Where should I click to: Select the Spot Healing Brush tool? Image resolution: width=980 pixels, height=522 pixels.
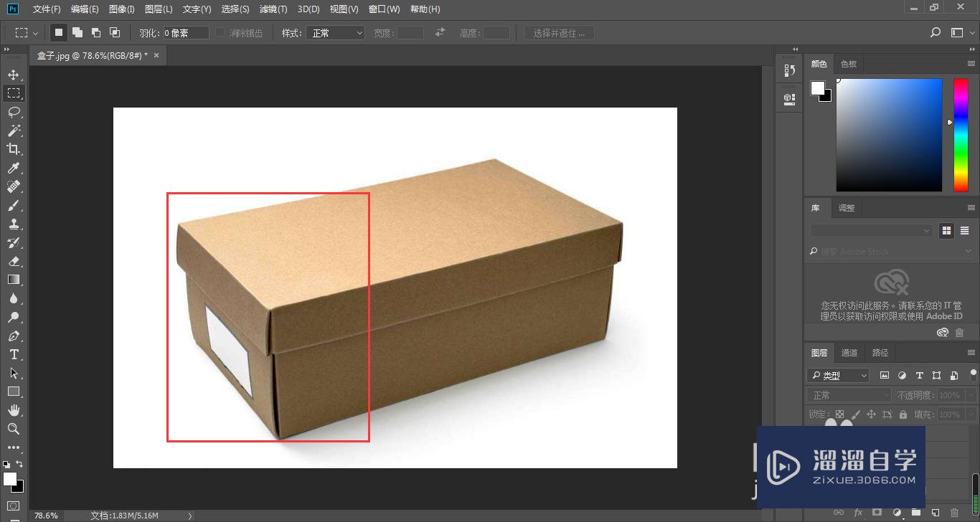click(14, 186)
